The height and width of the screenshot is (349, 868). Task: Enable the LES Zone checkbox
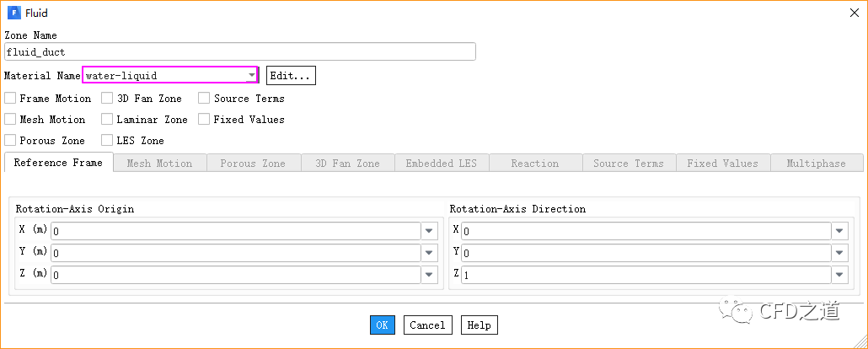pos(107,141)
